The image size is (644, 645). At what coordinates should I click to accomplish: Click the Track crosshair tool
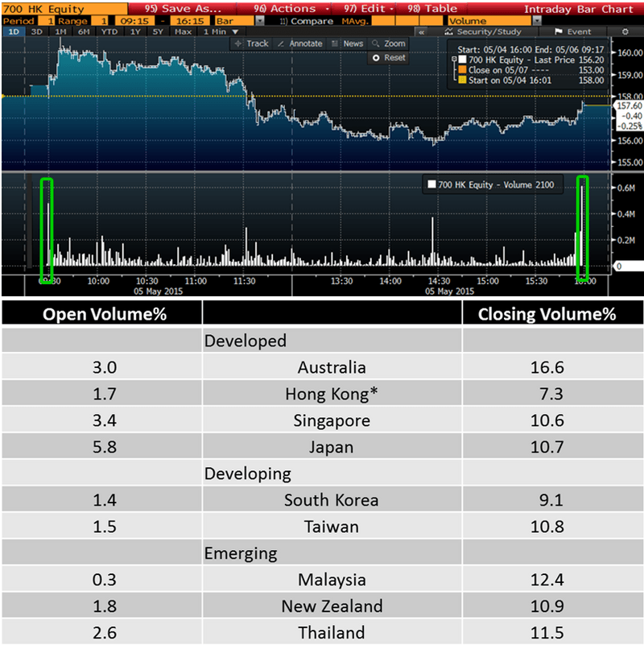(x=252, y=43)
